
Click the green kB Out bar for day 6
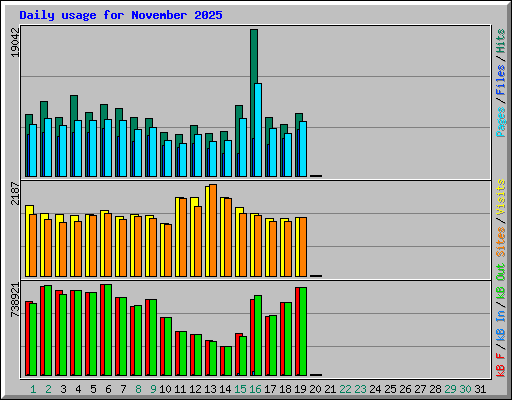tap(108, 330)
